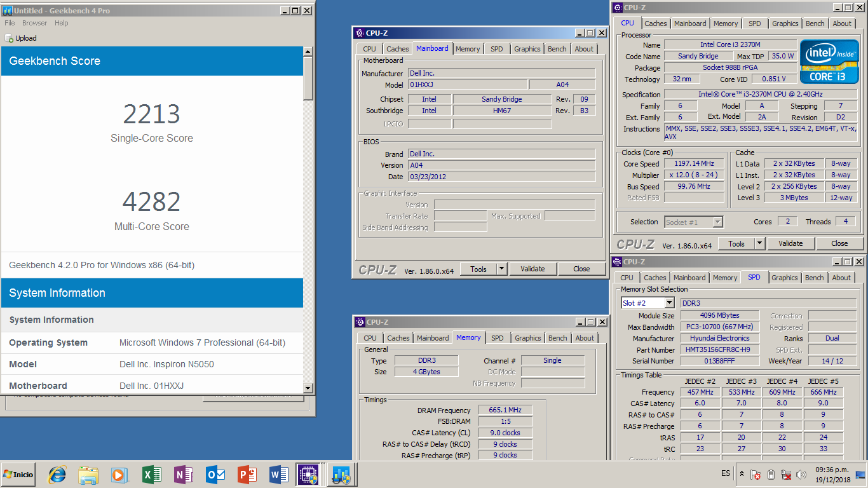Click the CPU-Z Memory window title icon
The image size is (868, 488).
(360, 322)
